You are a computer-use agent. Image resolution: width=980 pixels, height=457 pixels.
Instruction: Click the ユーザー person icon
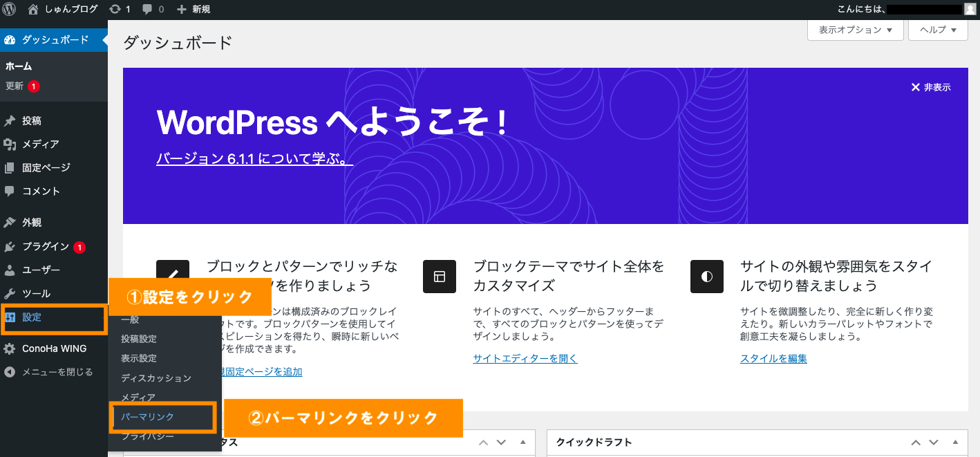tap(10, 270)
